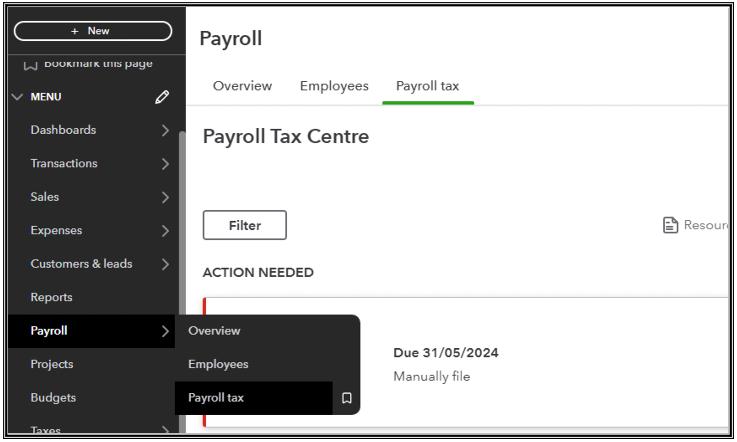Collapse the MENU section chevron

pos(17,97)
